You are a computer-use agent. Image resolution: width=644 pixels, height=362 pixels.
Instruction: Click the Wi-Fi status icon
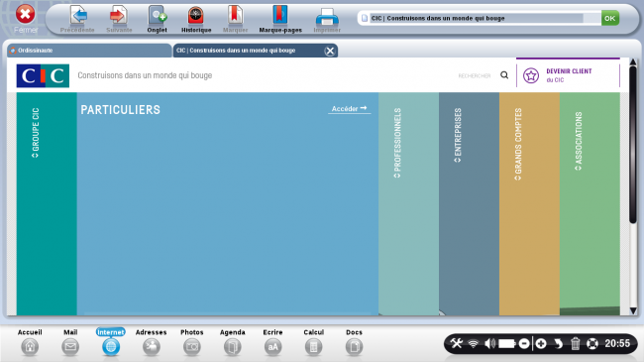(x=474, y=343)
